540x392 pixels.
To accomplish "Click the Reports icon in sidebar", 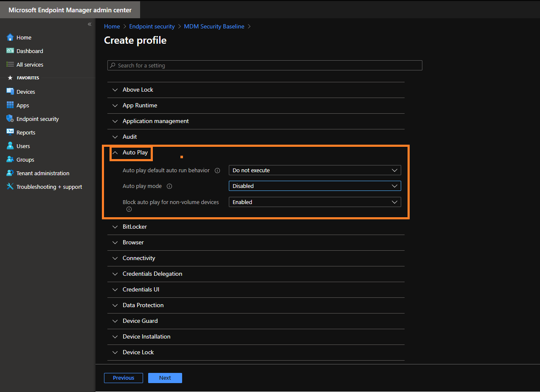I will pos(10,132).
